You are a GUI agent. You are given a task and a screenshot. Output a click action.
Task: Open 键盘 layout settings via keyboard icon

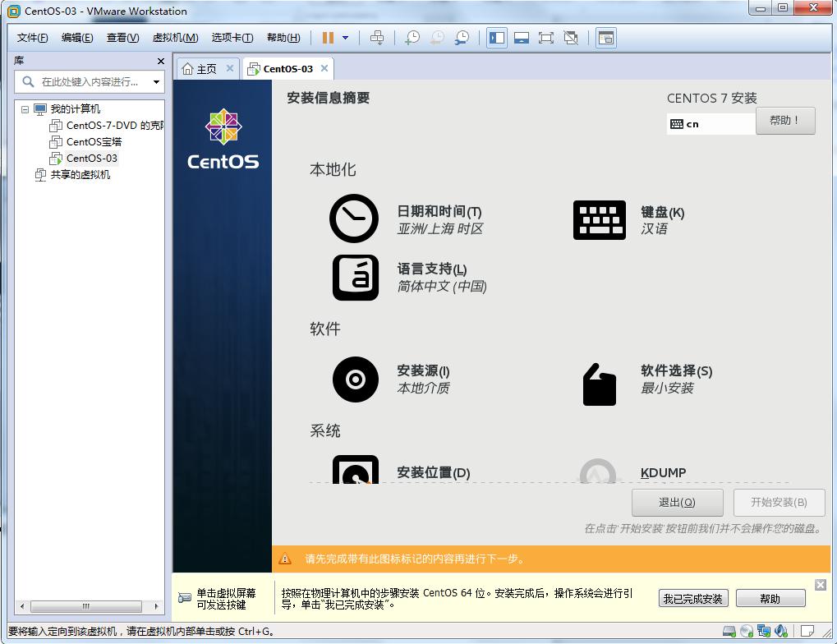(599, 220)
